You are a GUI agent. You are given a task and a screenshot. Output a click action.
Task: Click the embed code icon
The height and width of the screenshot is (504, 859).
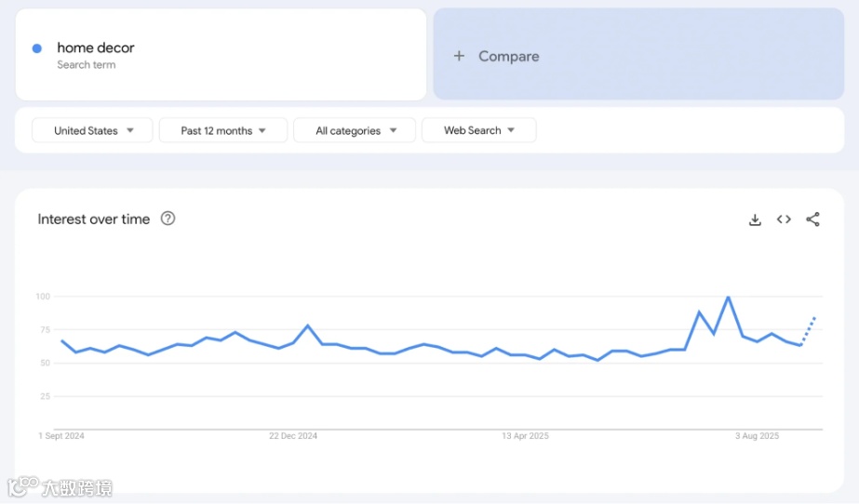[784, 219]
